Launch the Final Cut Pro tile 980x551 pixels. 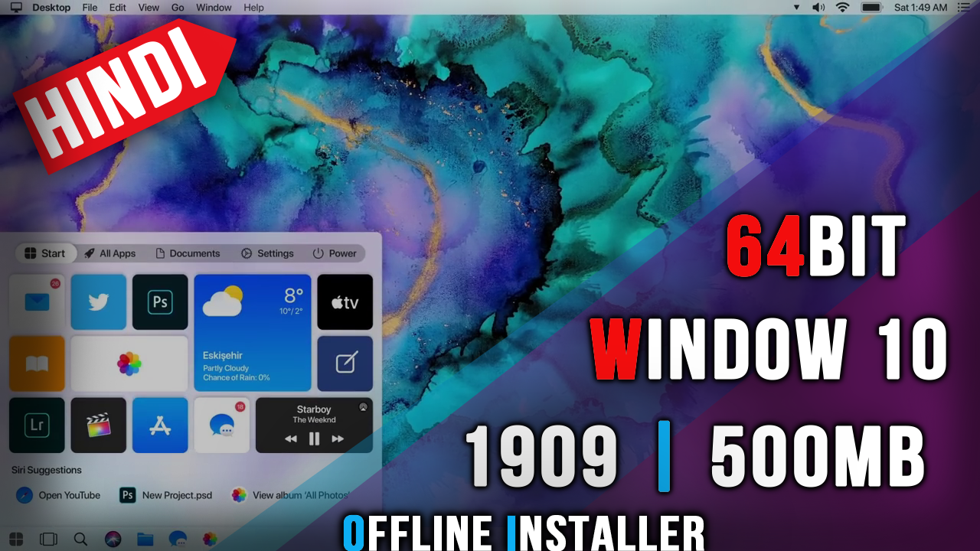coord(99,425)
